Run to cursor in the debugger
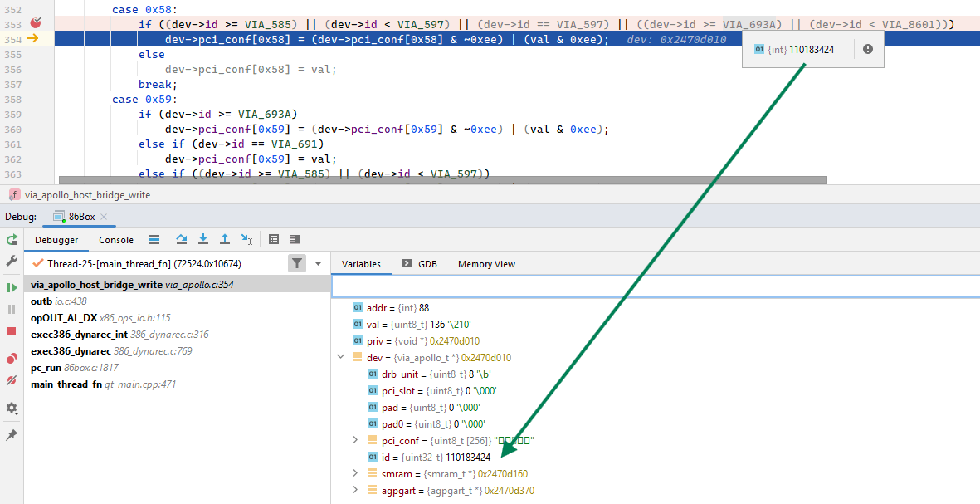 click(x=245, y=239)
